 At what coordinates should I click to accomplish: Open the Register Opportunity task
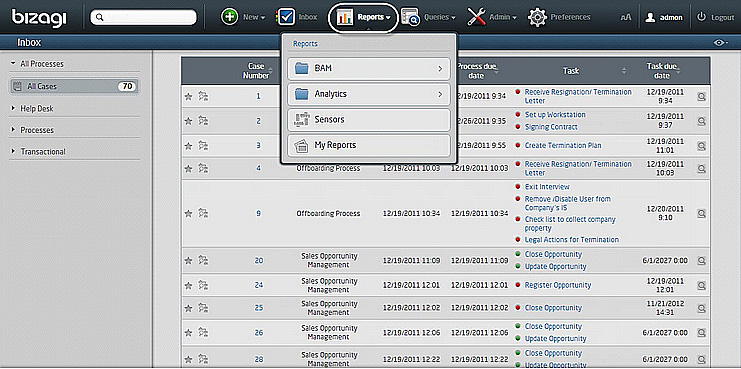[558, 285]
